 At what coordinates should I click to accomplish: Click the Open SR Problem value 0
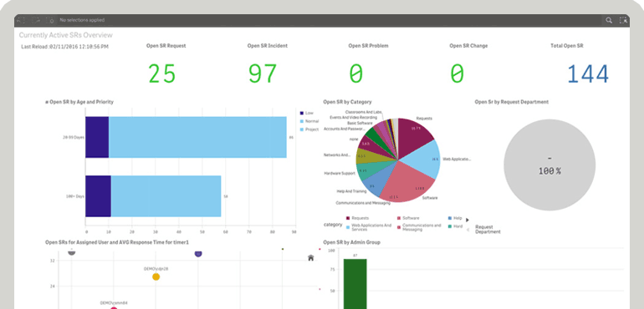356,74
